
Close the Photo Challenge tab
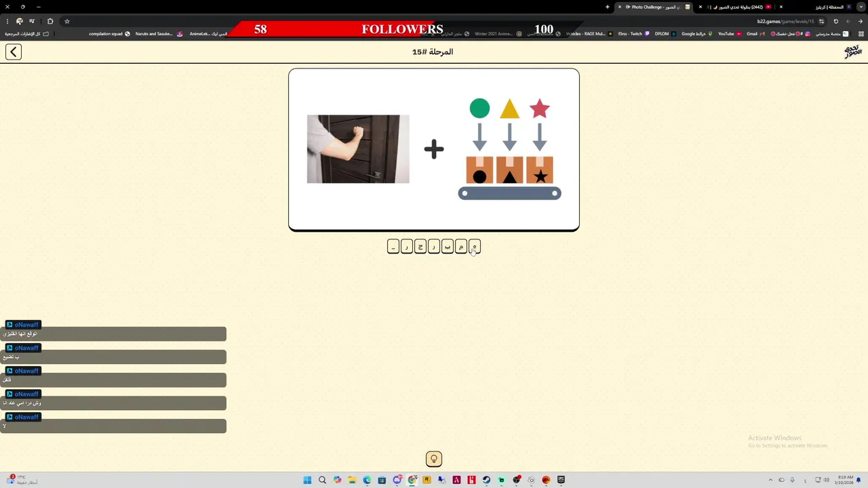click(x=619, y=7)
